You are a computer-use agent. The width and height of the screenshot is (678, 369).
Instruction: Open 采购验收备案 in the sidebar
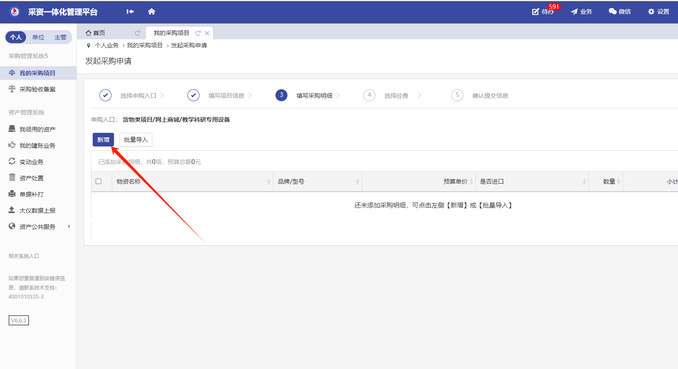pyautogui.click(x=38, y=89)
